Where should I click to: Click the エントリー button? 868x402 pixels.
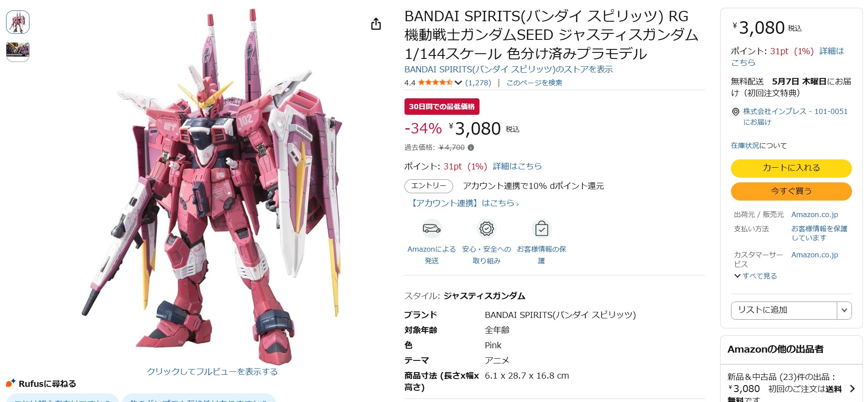(x=428, y=186)
